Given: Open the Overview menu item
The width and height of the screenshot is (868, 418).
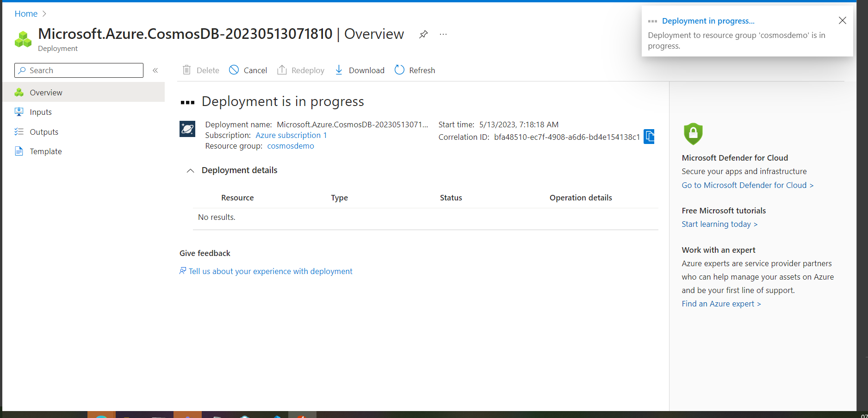Looking at the screenshot, I should pos(83,92).
